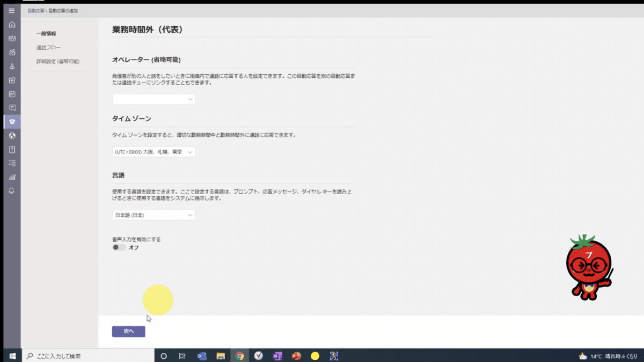Open the Locations globe icon in sidebar
Image resolution: width=644 pixels, height=362 pixels.
point(12,136)
